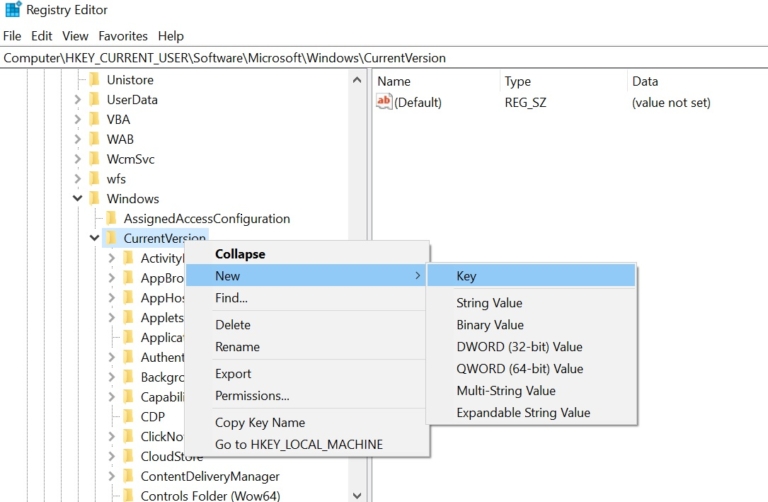Image resolution: width=768 pixels, height=502 pixels.
Task: Click the CurrentVersion folder icon
Action: tap(112, 238)
